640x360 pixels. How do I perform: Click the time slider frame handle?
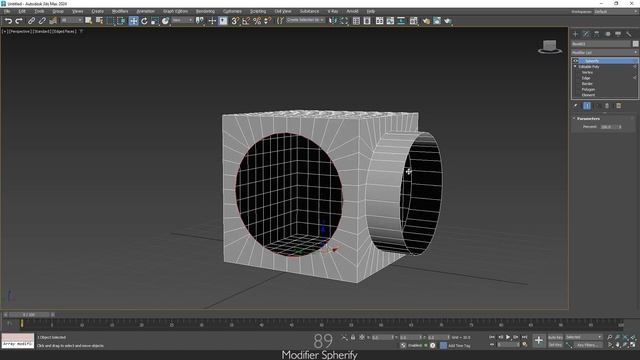29,315
